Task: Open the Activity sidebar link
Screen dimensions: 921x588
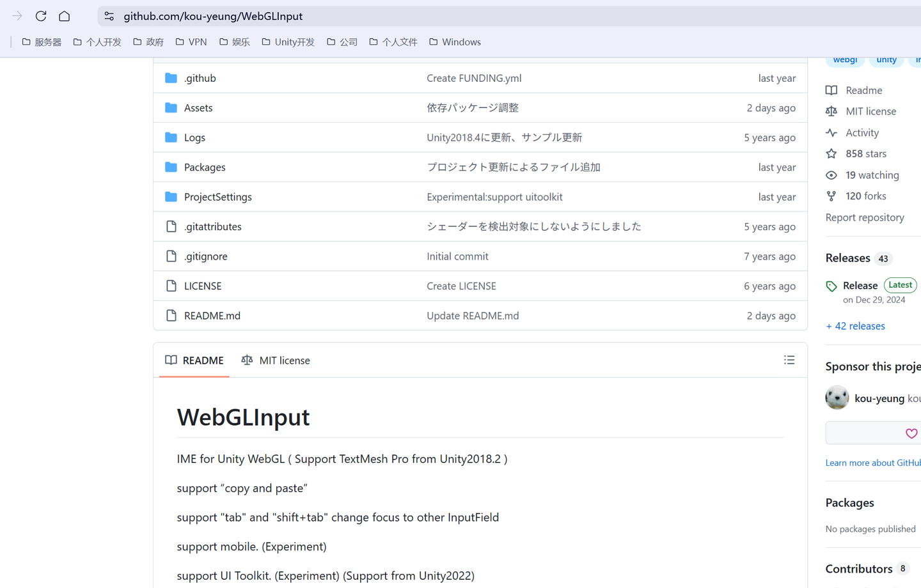Action: [862, 133]
